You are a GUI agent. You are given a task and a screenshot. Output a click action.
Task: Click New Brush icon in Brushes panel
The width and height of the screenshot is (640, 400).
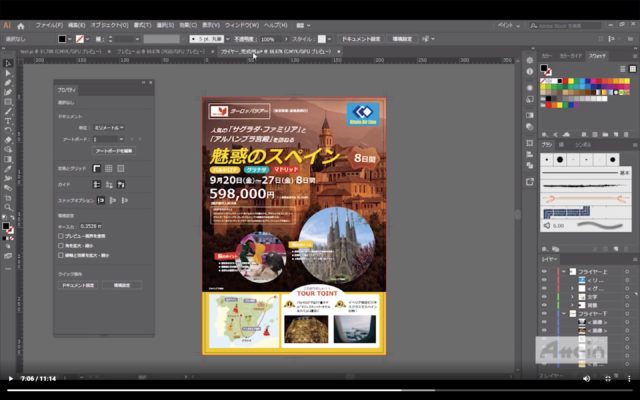click(x=616, y=249)
